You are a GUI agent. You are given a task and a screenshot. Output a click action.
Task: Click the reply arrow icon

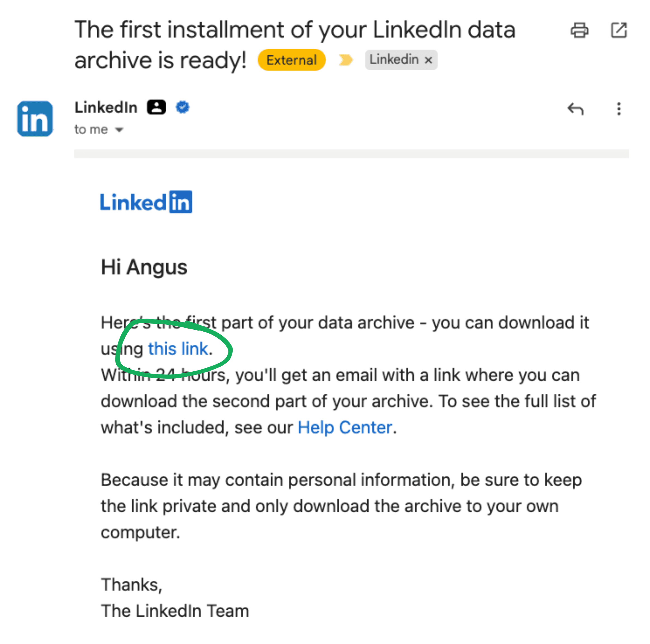pos(575,109)
